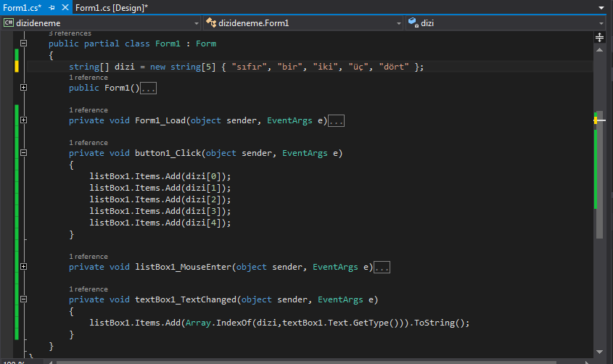The height and width of the screenshot is (364, 613).
Task: Switch to the Form1.cs [Design] tab
Action: (x=112, y=7)
